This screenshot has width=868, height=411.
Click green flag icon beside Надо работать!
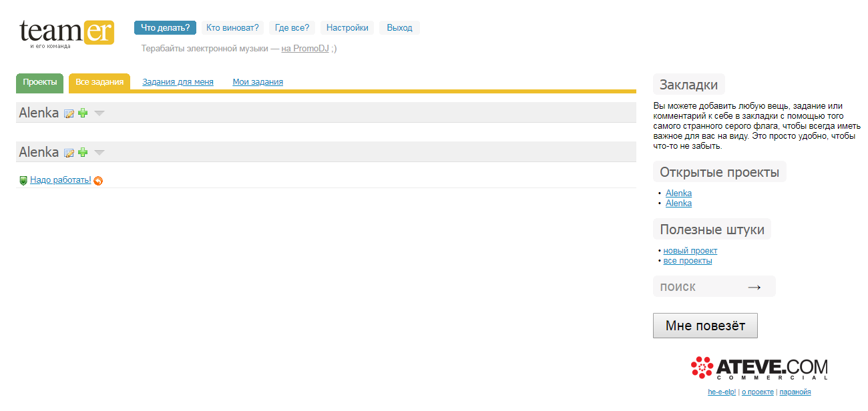click(23, 180)
